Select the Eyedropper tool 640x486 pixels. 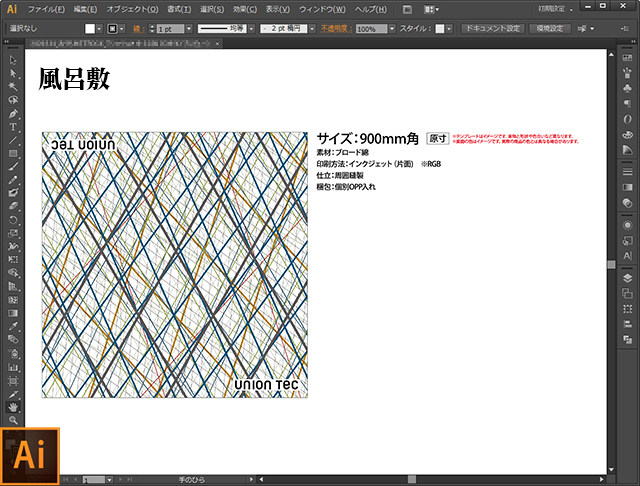pos(13,326)
